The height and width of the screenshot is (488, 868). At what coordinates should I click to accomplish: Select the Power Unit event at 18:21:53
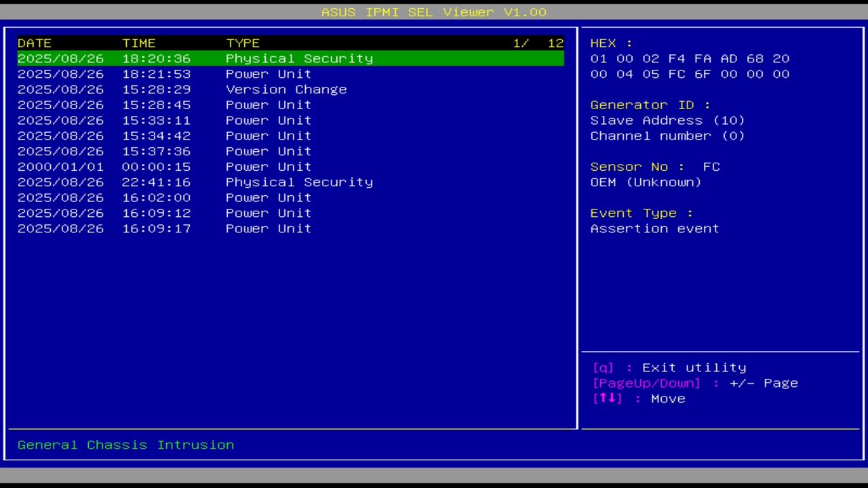268,74
